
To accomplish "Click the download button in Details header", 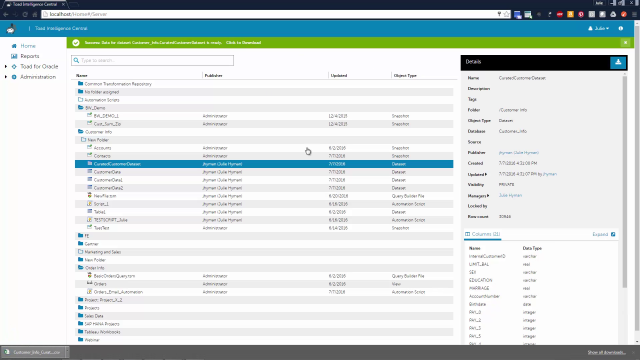I will click(618, 62).
